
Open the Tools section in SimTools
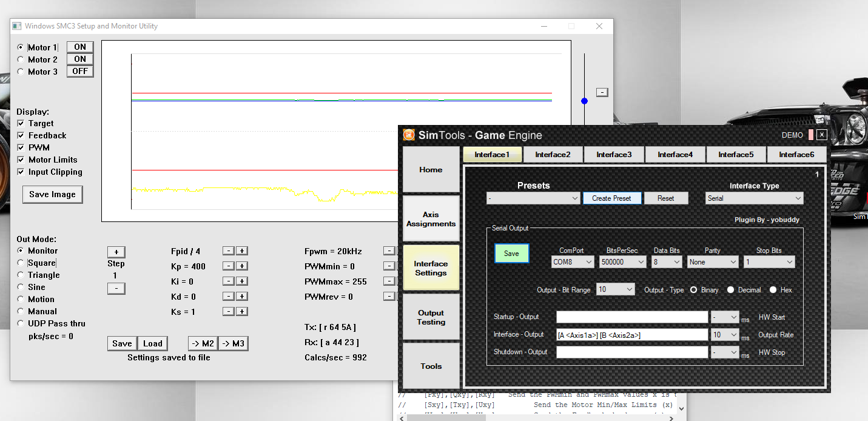click(x=431, y=366)
